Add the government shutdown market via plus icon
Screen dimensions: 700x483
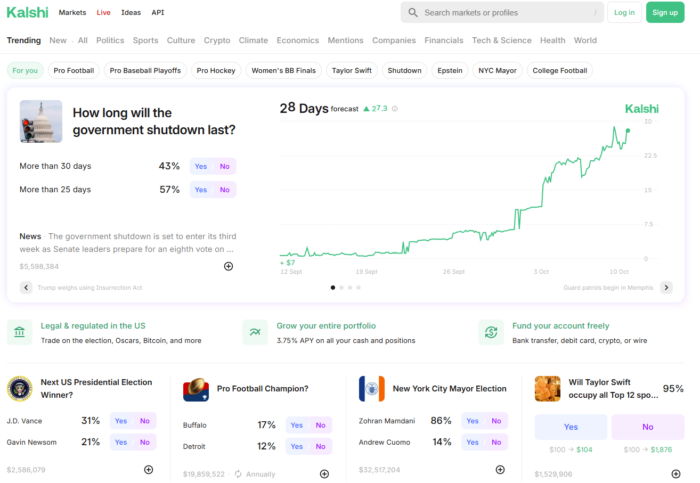228,266
